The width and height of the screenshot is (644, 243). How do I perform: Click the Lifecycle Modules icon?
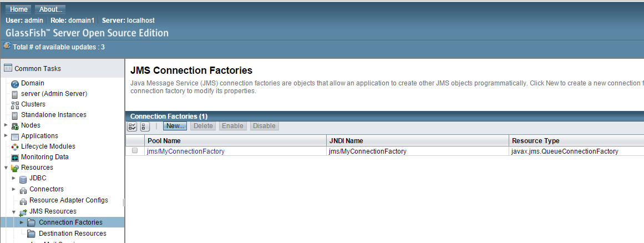(15, 147)
